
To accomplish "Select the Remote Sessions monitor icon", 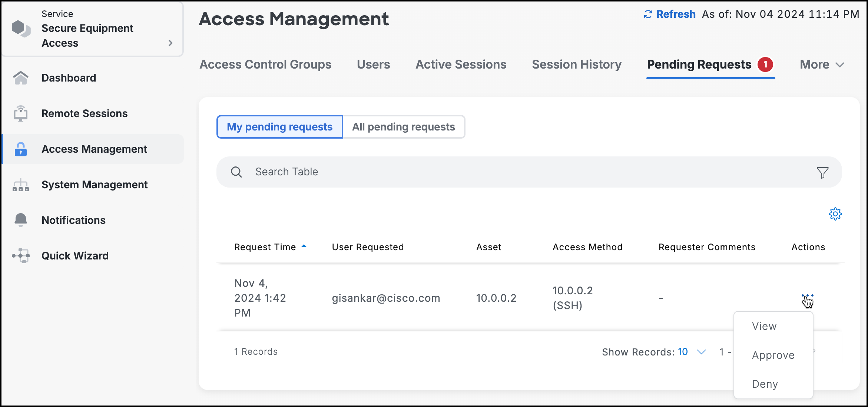I will tap(21, 113).
